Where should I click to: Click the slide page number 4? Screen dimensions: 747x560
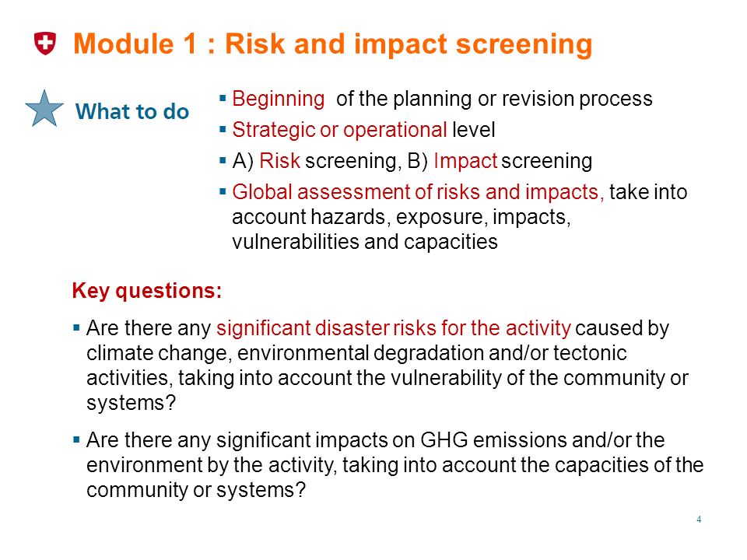[699, 520]
